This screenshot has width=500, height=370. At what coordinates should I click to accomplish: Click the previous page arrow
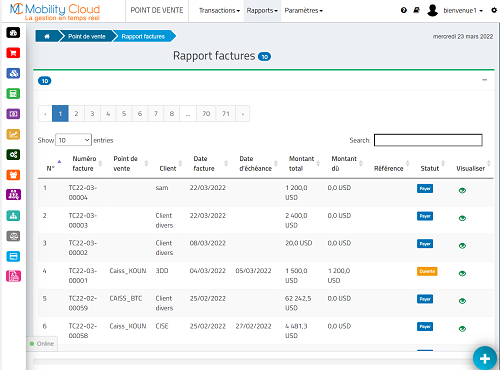point(45,114)
